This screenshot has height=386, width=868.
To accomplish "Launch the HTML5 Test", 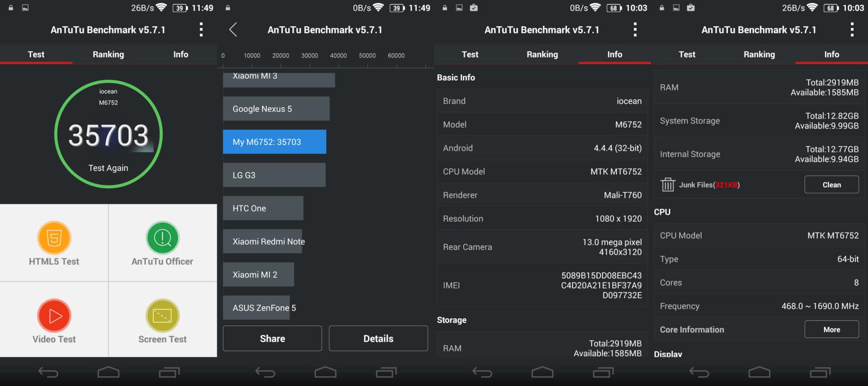I will pyautogui.click(x=54, y=243).
